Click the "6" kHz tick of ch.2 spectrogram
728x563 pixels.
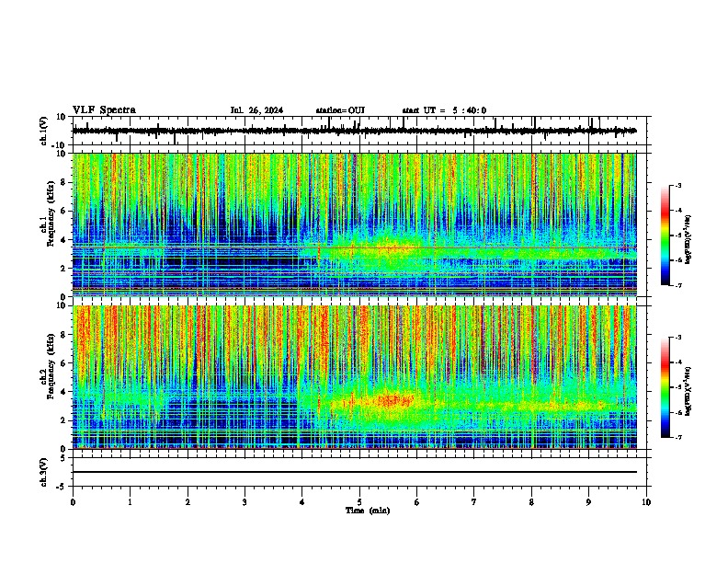point(63,363)
